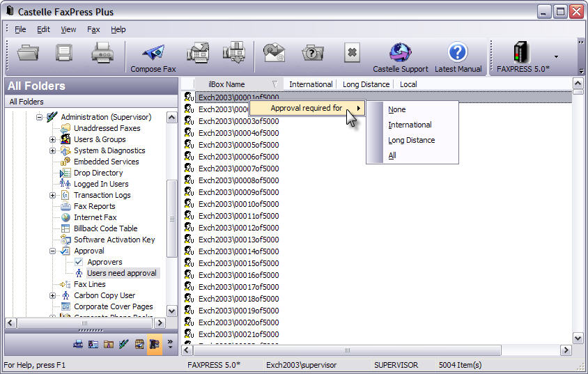
Task: Click user icon beside Exch2003\00010of5000
Action: [189, 204]
